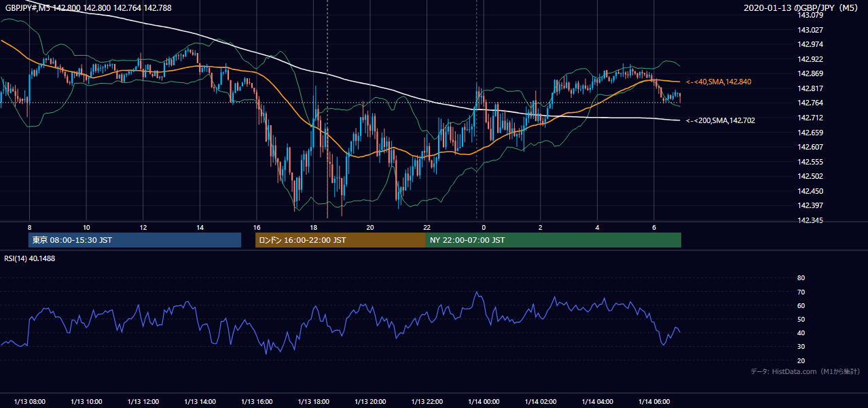The width and height of the screenshot is (868, 408).
Task: Click the 200 SMA 142.702 label
Action: click(721, 120)
